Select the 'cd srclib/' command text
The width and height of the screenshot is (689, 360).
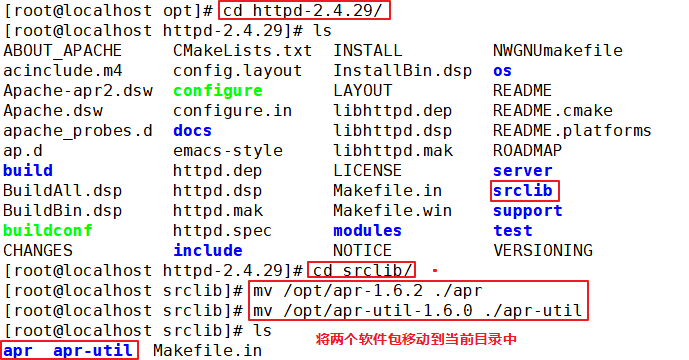click(x=362, y=271)
